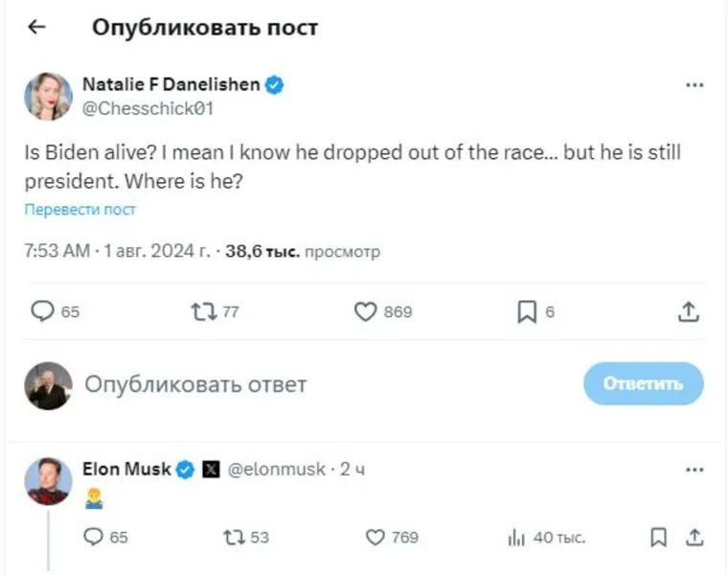Click the blue Ответить button
Screen dimensions: 728x575
[x=643, y=384]
